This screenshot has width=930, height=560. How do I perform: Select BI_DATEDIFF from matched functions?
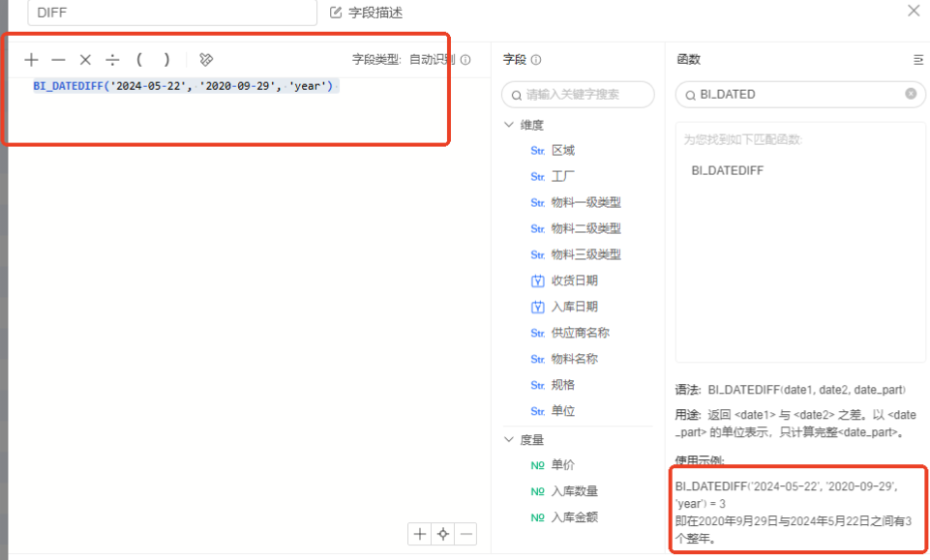click(727, 169)
